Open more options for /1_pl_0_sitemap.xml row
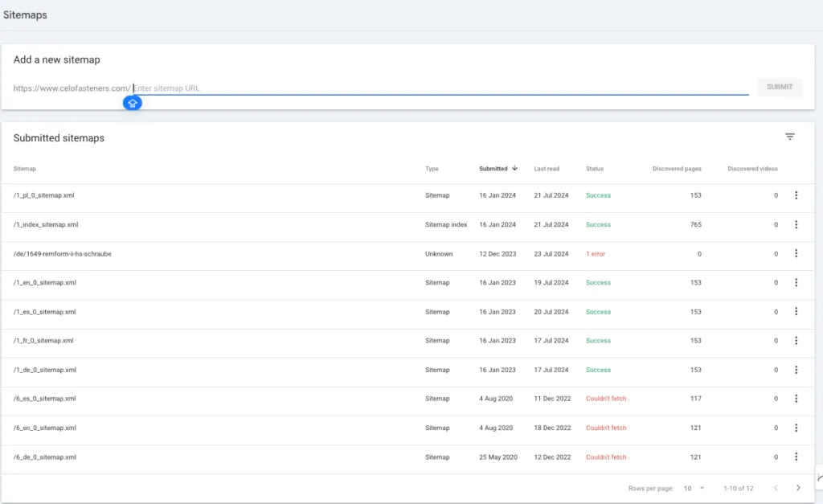The image size is (823, 504). (x=796, y=195)
